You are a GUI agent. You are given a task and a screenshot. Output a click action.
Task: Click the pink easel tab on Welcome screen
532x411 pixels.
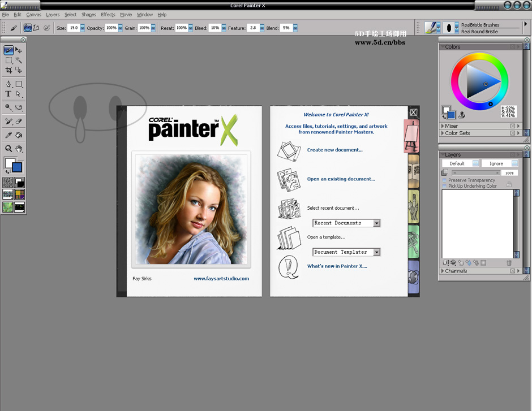click(411, 136)
